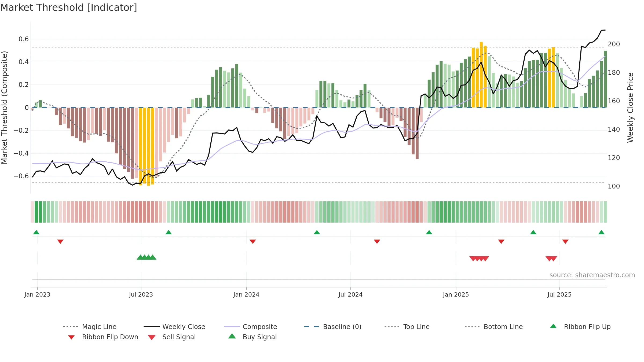Click the Jul 2024 x-axis label
Screen dimensions: 644x362
[350, 294]
